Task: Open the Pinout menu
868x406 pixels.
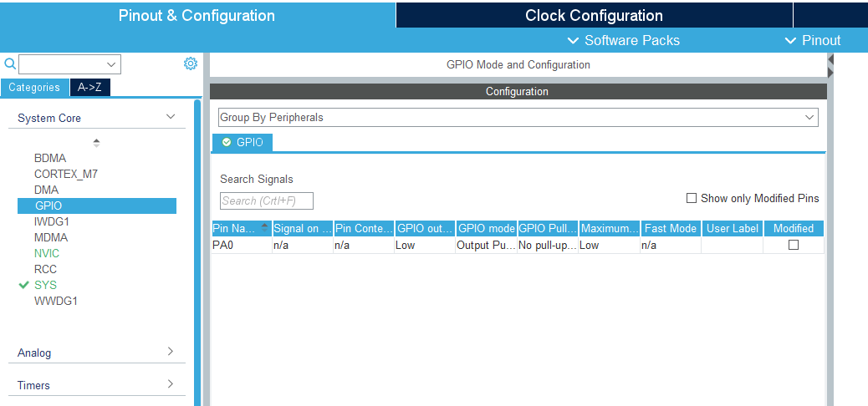Action: (x=813, y=40)
